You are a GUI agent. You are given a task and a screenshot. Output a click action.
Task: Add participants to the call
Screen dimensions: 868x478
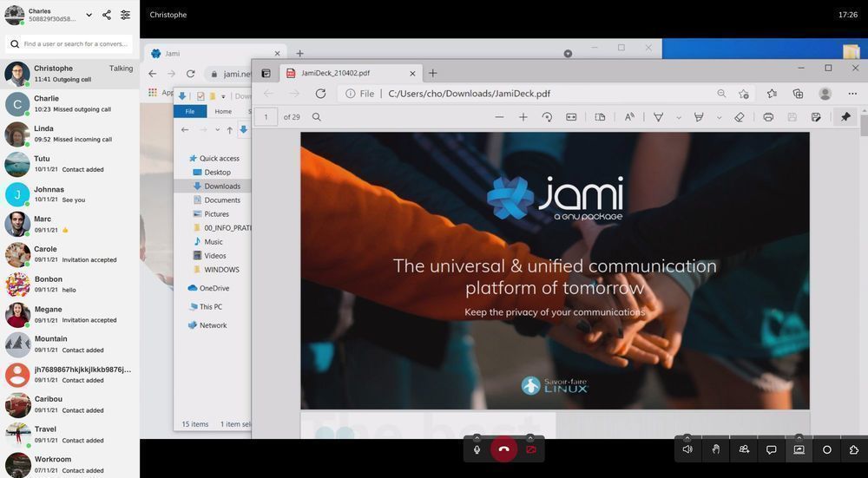tap(744, 449)
